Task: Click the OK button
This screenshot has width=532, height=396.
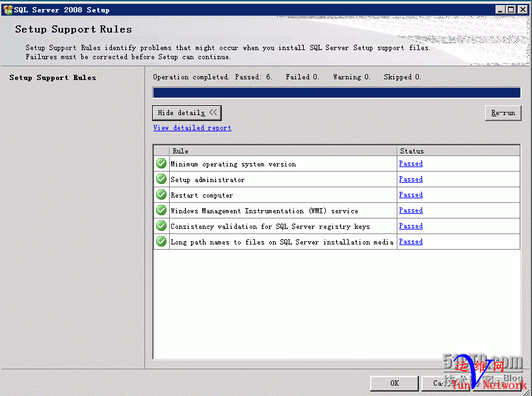Action: tap(394, 383)
